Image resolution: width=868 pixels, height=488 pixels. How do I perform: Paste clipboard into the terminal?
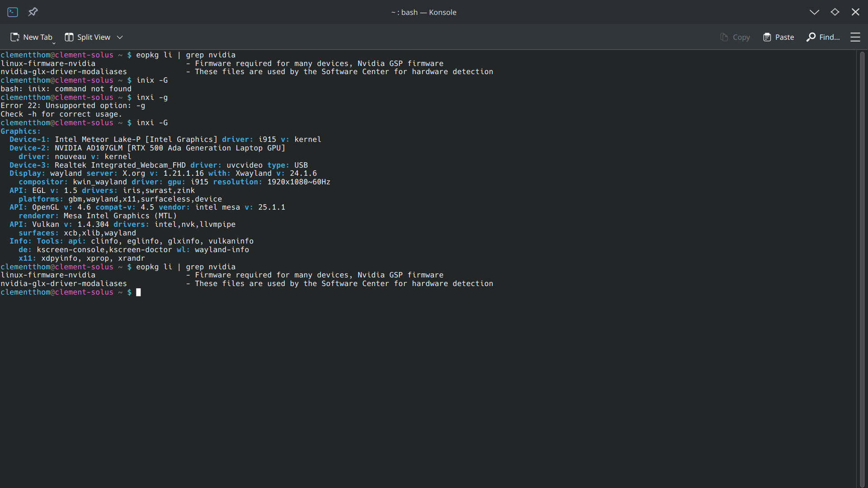[778, 37]
